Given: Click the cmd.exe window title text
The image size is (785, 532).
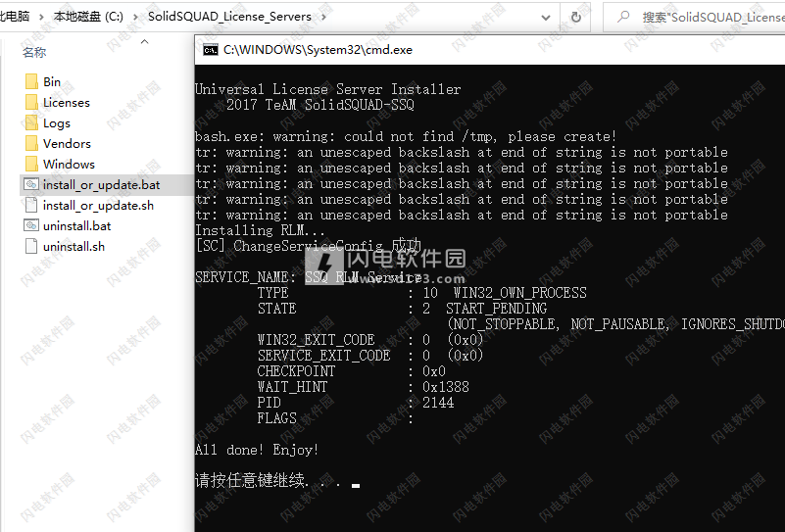Looking at the screenshot, I should coord(318,50).
